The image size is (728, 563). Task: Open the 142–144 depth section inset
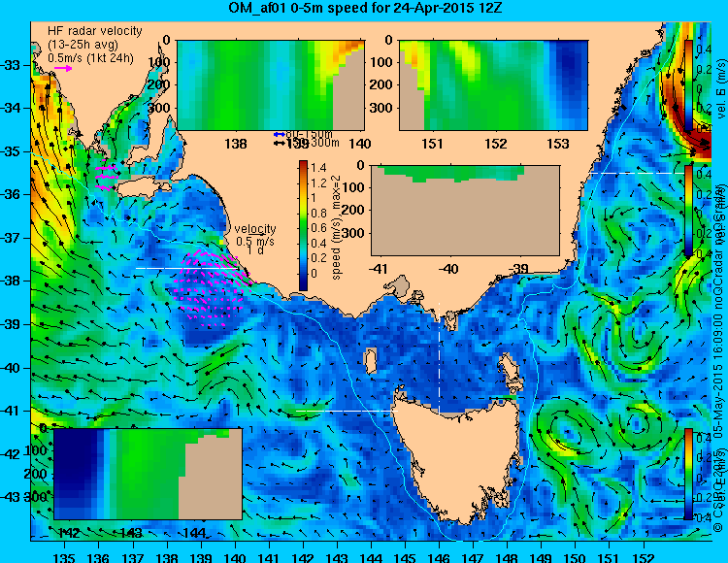coord(149,474)
